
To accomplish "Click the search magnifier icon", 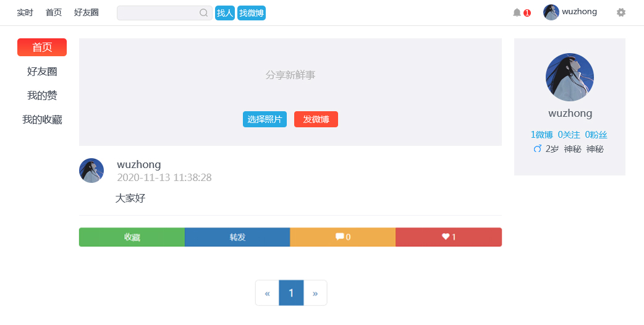I will [203, 13].
